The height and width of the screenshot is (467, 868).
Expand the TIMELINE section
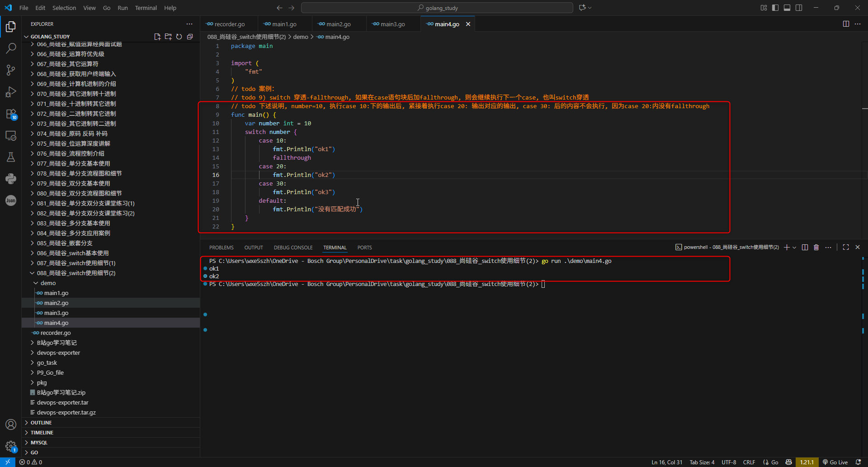pyautogui.click(x=111, y=433)
